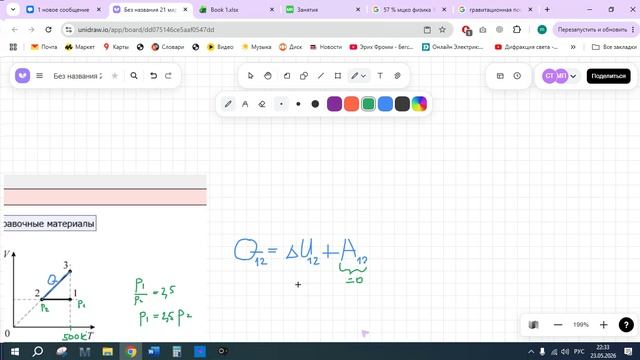Pick the green pen color
This screenshot has height=360, width=640.
pos(368,104)
